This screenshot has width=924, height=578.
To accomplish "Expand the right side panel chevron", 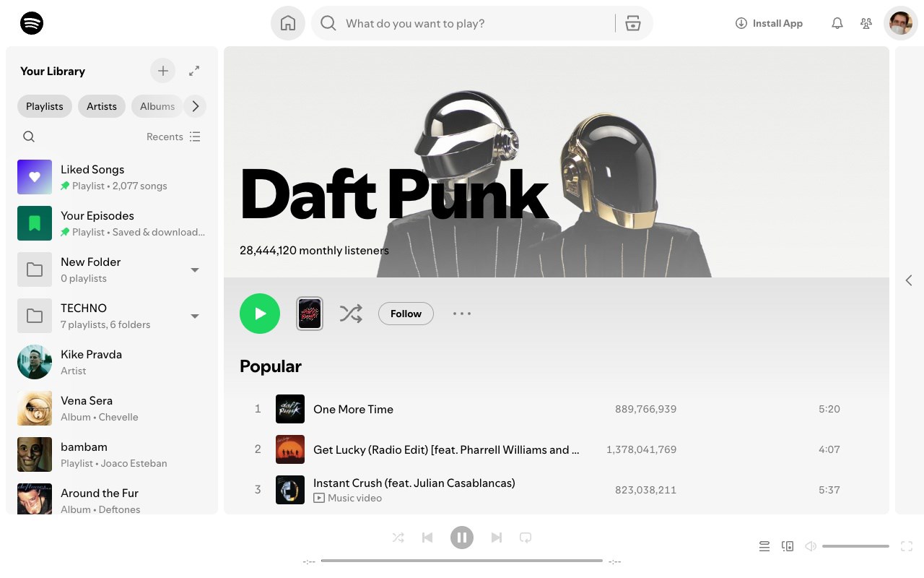I will point(909,280).
